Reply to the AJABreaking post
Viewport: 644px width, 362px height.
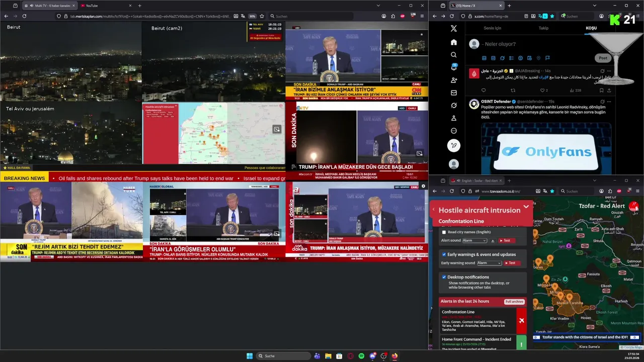(484, 90)
